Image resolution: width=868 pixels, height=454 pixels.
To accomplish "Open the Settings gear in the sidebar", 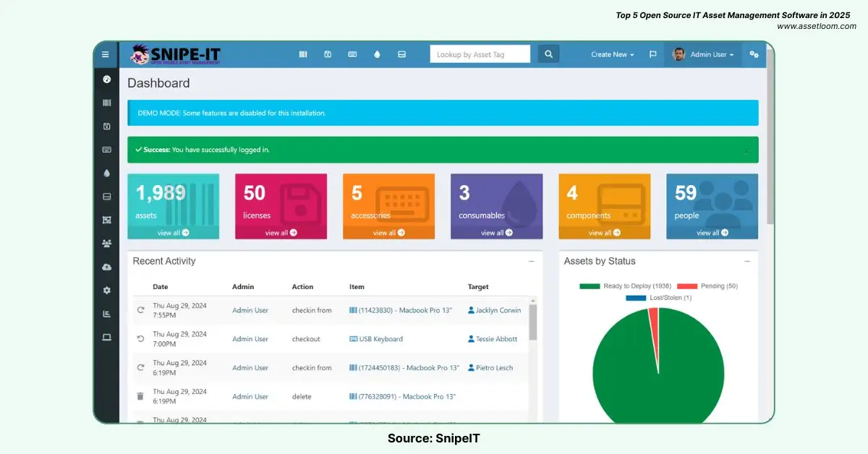I will click(x=106, y=290).
